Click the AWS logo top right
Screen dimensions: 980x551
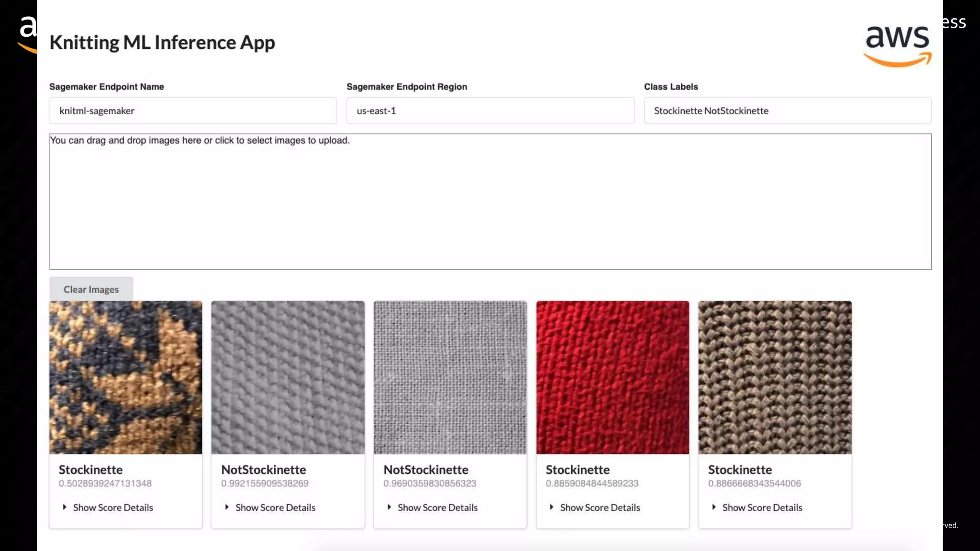point(897,45)
